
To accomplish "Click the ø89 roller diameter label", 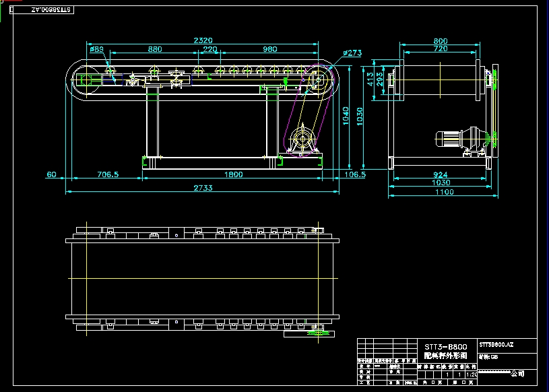I will [x=96, y=49].
